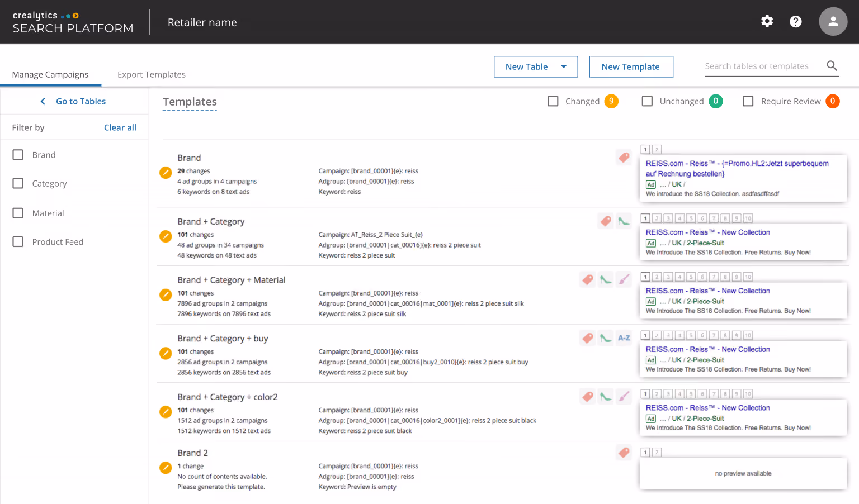Image resolution: width=859 pixels, height=504 pixels.
Task: Click the pencil icon beside Brand 2
Action: (x=166, y=468)
